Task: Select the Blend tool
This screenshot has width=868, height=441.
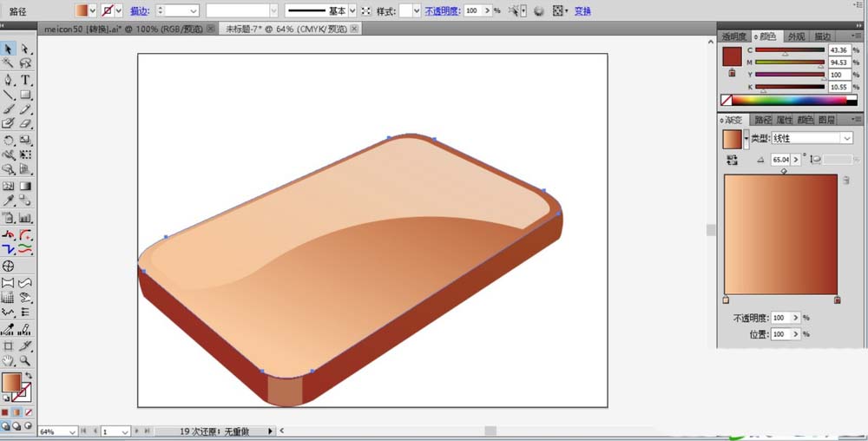Action: coord(25,201)
